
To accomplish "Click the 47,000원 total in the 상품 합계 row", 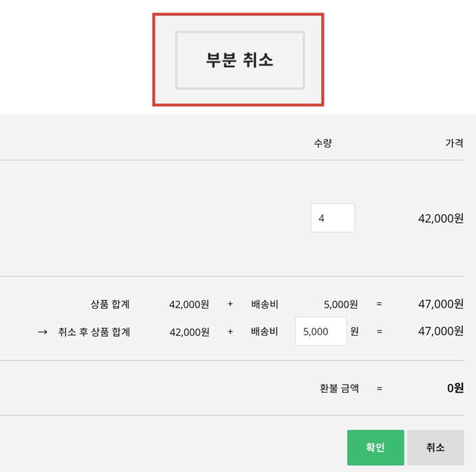I will tap(440, 304).
